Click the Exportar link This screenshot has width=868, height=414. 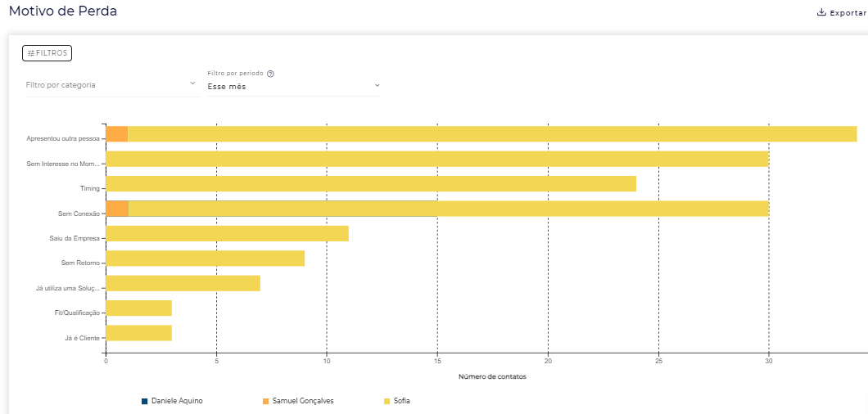click(x=848, y=13)
